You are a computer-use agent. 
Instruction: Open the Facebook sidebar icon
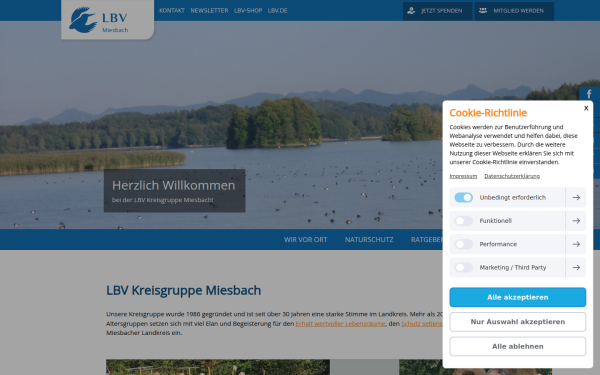pyautogui.click(x=589, y=94)
